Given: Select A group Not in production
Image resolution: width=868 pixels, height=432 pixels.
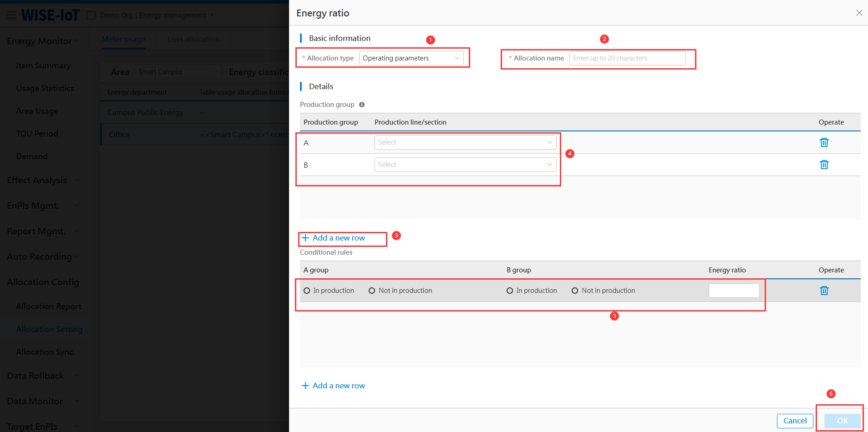Looking at the screenshot, I should 372,291.
